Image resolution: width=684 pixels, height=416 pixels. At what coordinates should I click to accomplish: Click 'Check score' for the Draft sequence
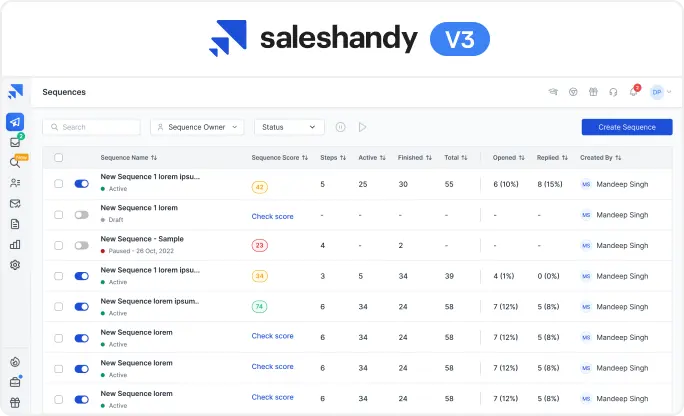coord(272,216)
